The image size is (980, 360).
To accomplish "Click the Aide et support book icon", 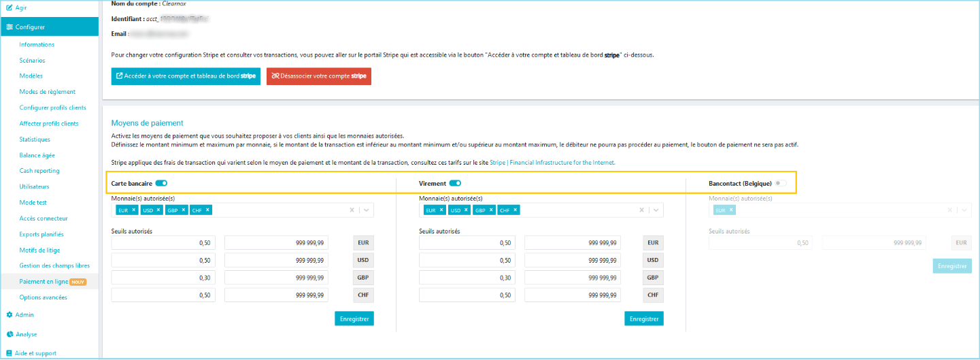I will [10, 353].
